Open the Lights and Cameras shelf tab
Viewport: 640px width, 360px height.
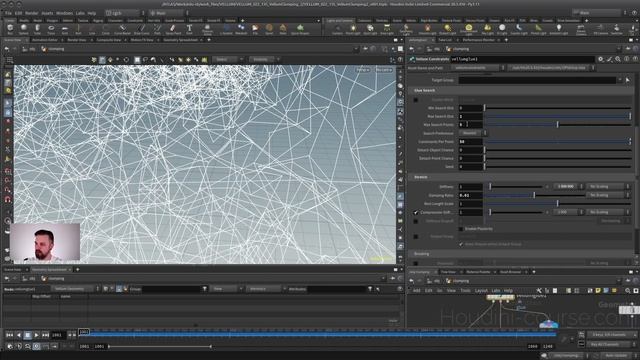tap(339, 20)
